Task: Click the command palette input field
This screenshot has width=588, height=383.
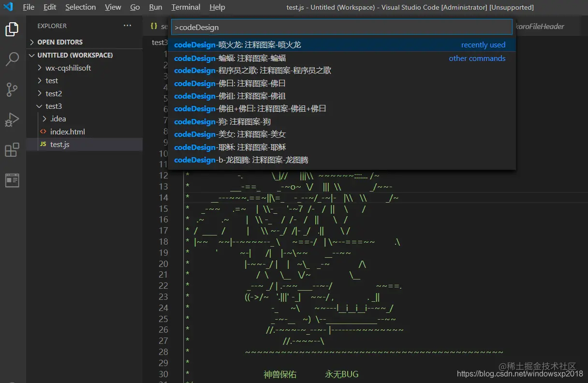Action: click(x=341, y=27)
